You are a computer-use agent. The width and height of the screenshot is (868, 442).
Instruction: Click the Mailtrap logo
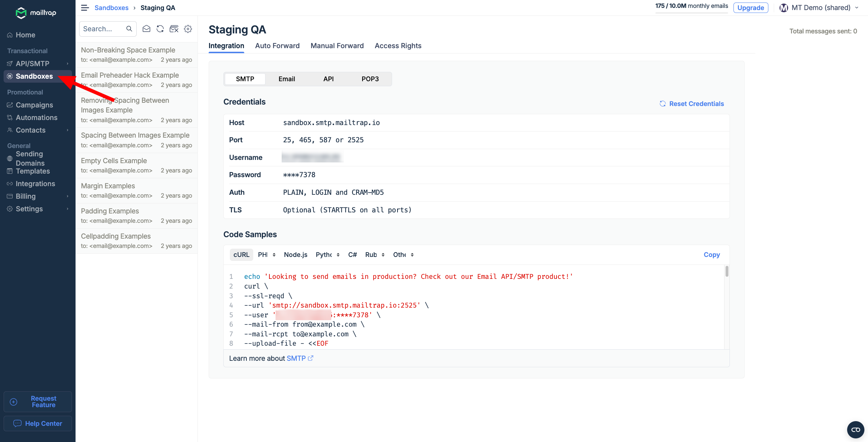click(36, 13)
